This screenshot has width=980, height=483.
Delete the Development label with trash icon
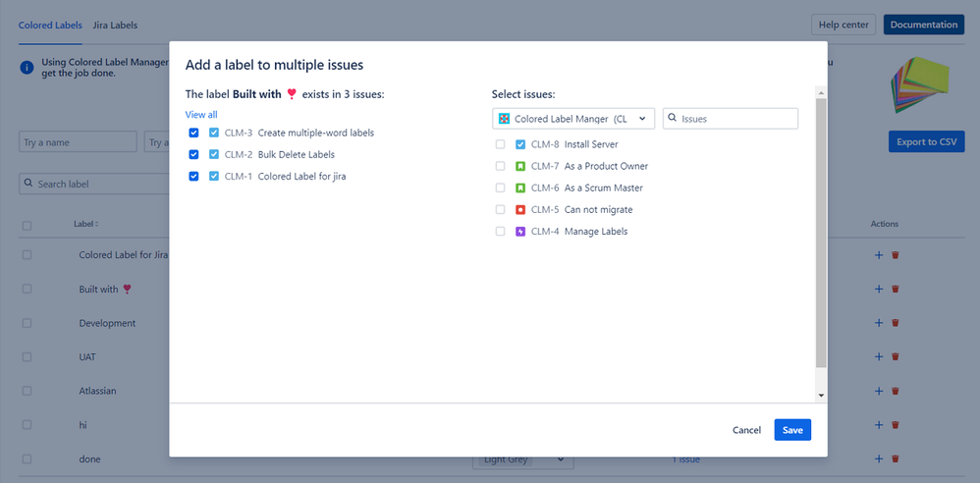pos(895,323)
